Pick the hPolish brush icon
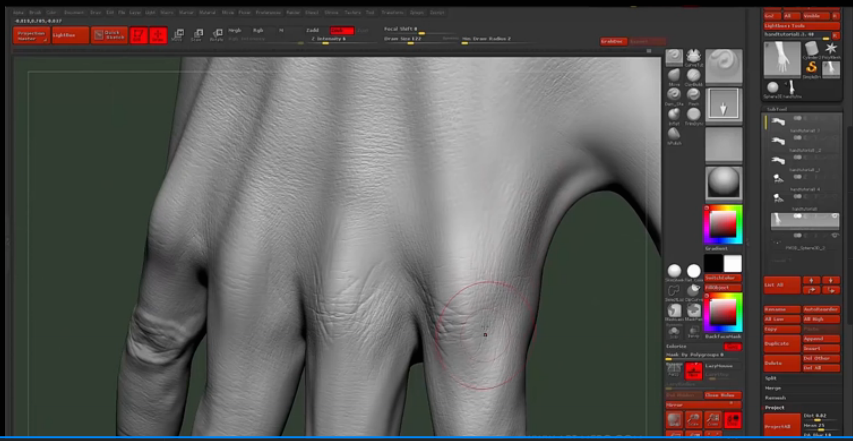This screenshot has width=853, height=441. click(x=674, y=134)
